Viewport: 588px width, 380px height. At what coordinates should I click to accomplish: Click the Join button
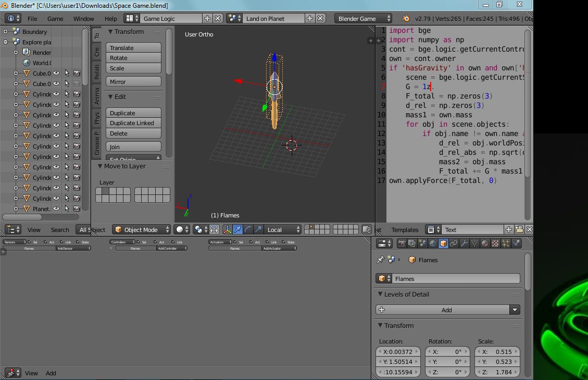coord(133,147)
